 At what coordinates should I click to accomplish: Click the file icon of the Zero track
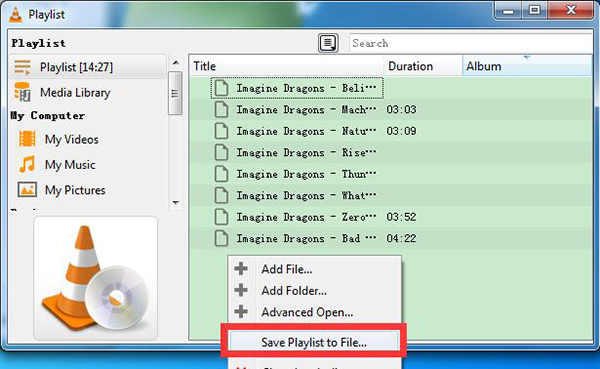[221, 217]
